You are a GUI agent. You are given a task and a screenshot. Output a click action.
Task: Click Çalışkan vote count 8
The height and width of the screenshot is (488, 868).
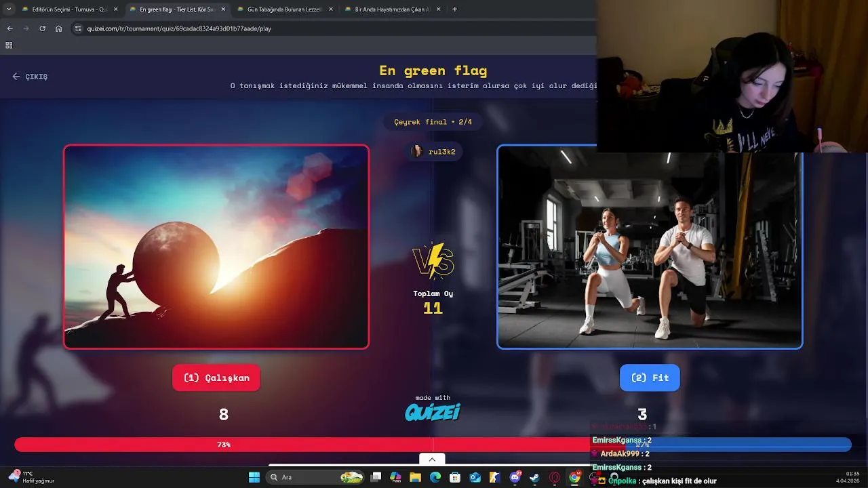tap(224, 414)
